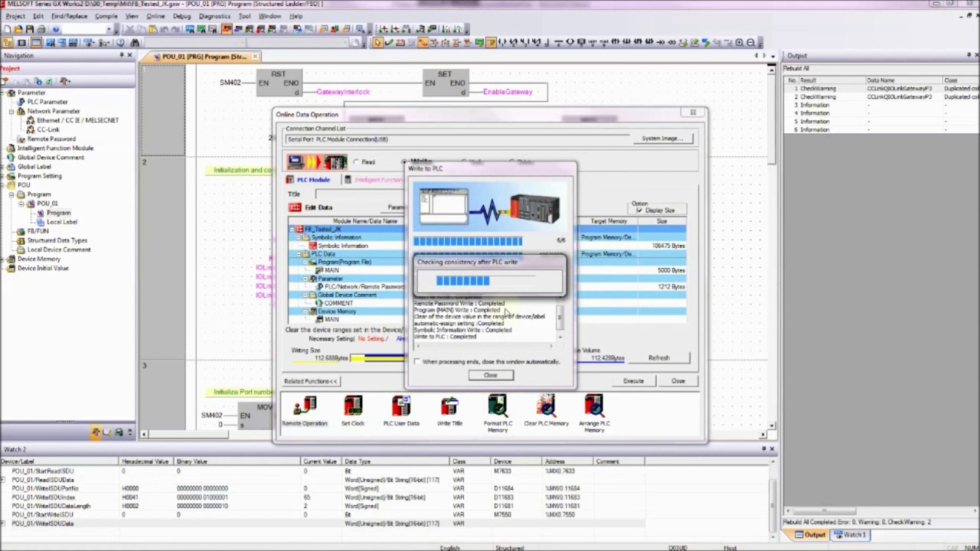Image resolution: width=980 pixels, height=551 pixels.
Task: Collapse Device Memory node in data list
Action: 304,311
